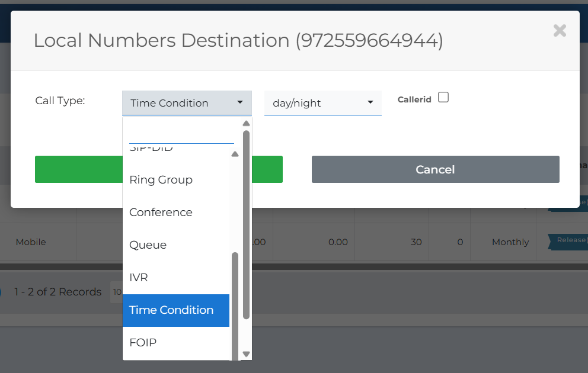Click the scroll-up arrow atop dropdown list
This screenshot has width=588, height=373.
[247, 124]
